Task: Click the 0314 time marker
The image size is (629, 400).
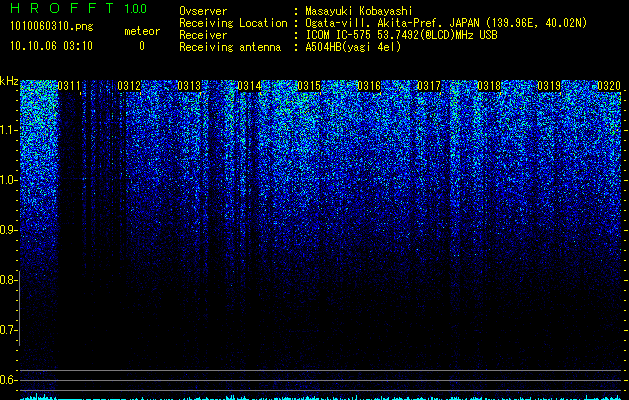Action: [x=249, y=86]
